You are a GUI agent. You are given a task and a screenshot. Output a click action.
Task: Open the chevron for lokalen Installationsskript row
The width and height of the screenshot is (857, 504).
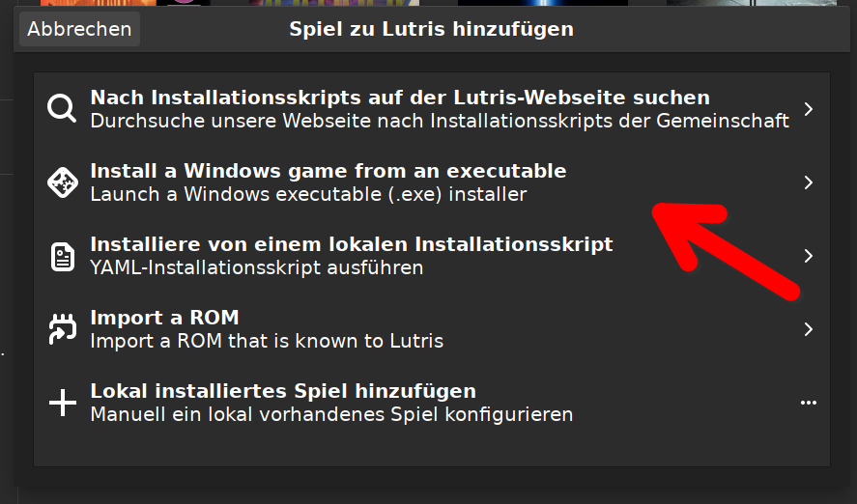[809, 256]
